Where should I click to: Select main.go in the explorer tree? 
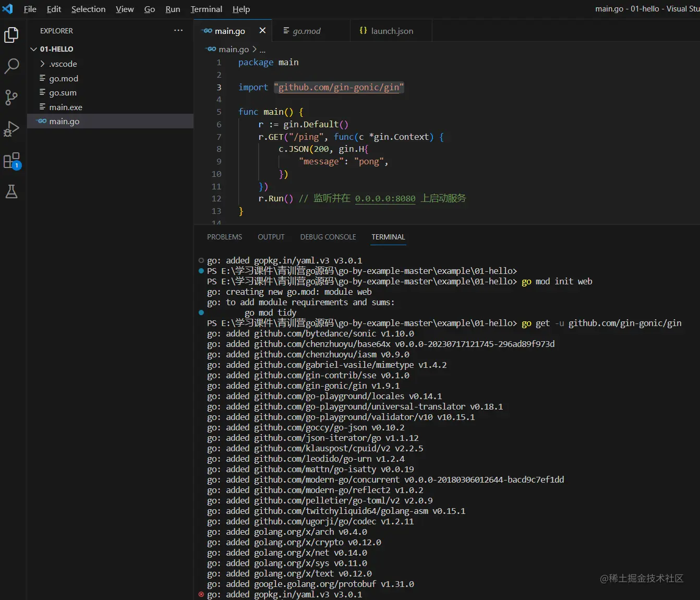(x=110, y=121)
